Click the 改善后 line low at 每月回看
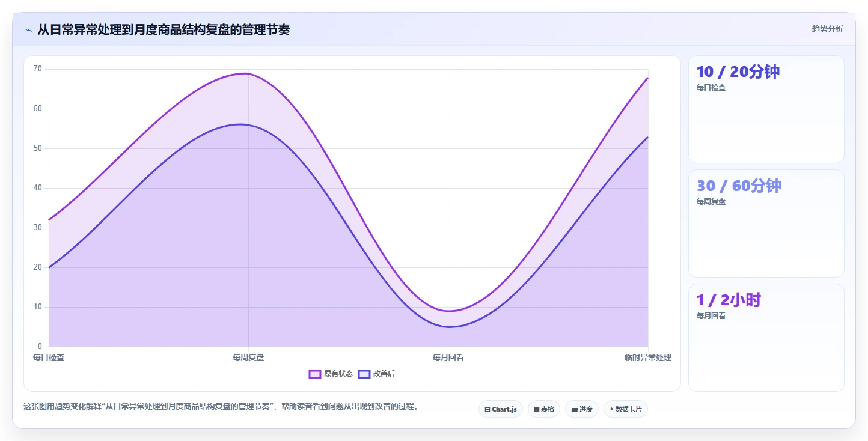This screenshot has width=868, height=441. pyautogui.click(x=449, y=327)
